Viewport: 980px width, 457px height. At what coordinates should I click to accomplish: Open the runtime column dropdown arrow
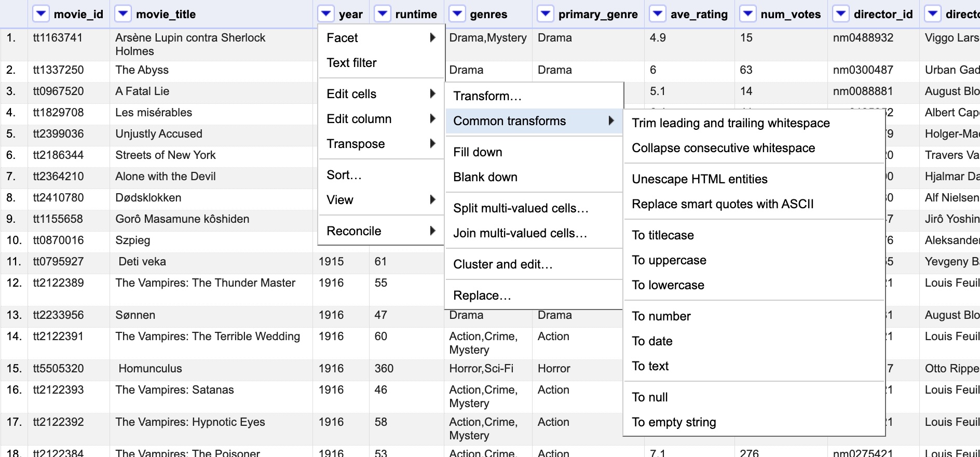pyautogui.click(x=383, y=14)
